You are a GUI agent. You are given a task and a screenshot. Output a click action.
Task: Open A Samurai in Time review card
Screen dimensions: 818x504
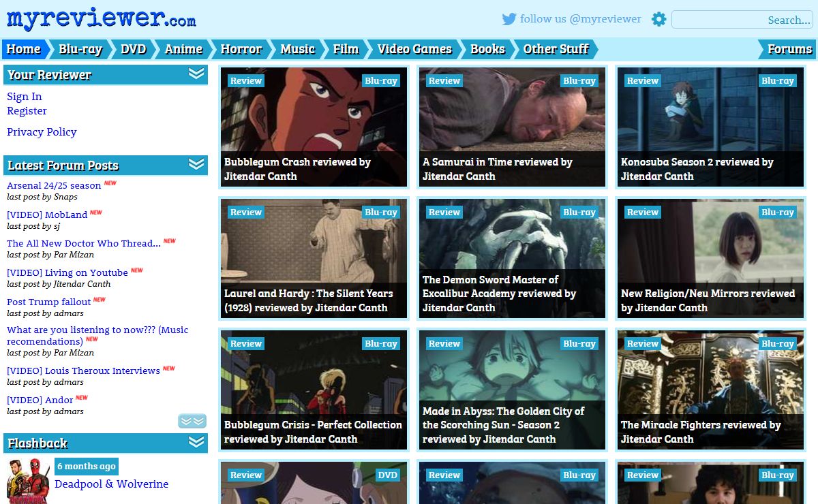pos(512,127)
